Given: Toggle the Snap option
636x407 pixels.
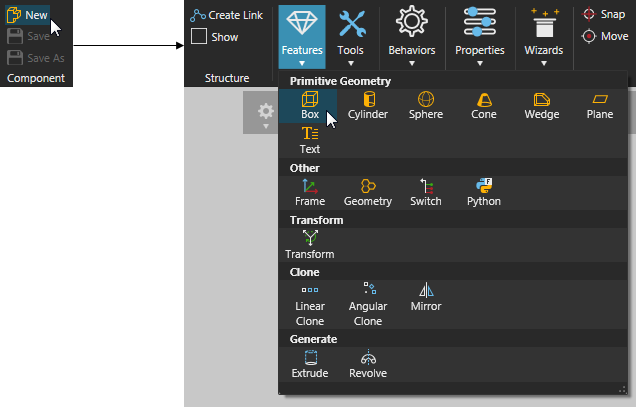Looking at the screenshot, I should pos(604,15).
